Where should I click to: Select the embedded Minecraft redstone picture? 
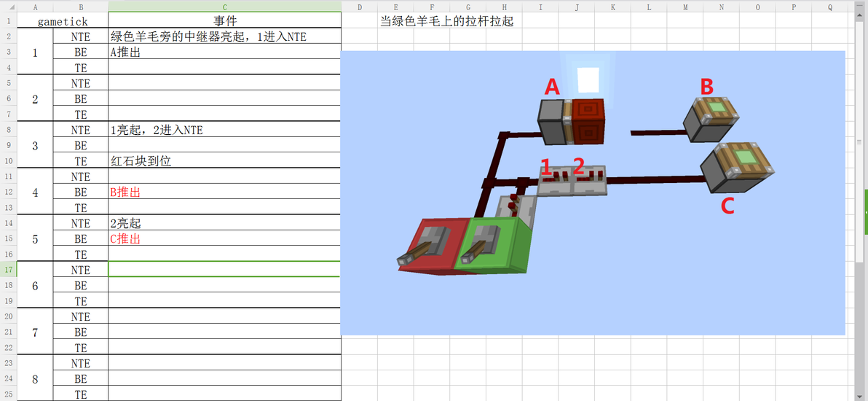(x=593, y=193)
